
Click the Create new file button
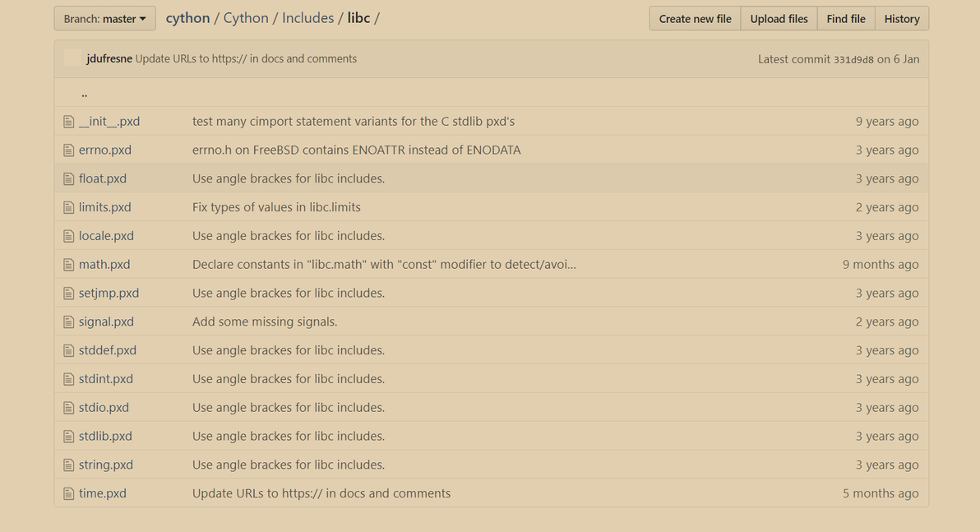[x=695, y=19]
